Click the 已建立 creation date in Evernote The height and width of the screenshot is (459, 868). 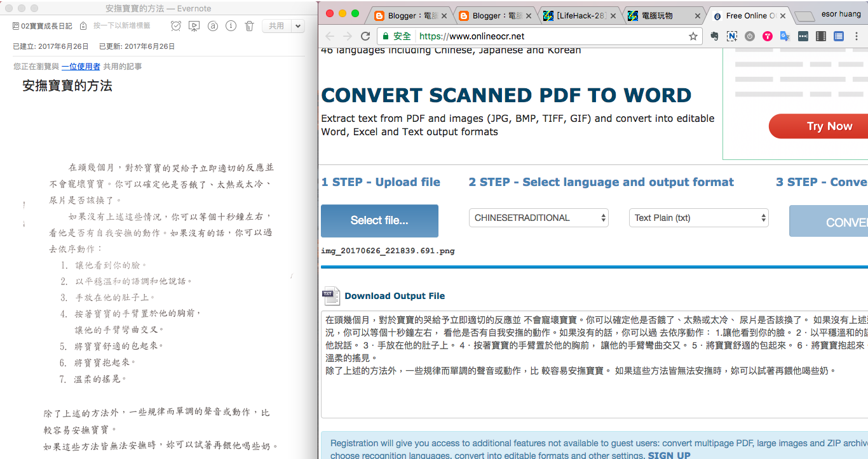(x=51, y=46)
